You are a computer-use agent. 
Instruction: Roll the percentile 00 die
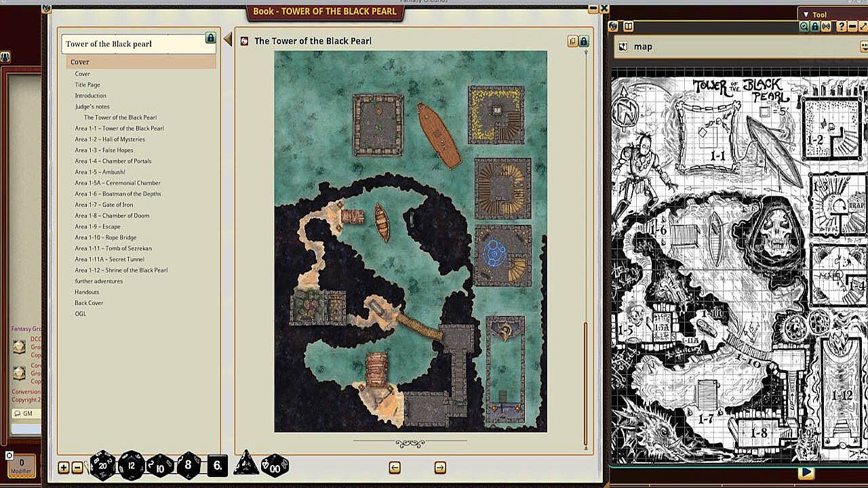coord(275,466)
